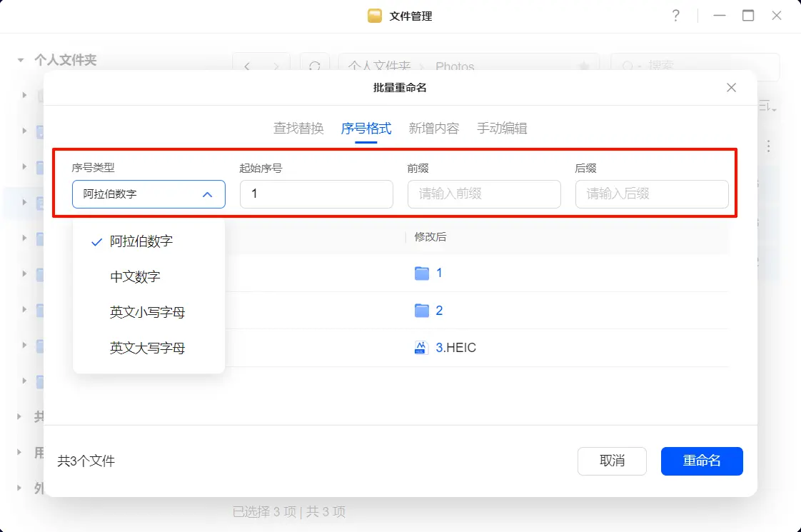Screen dimensions: 801x532
Task: Select 阿拉伯数字 option in dropdown list
Action: 141,241
